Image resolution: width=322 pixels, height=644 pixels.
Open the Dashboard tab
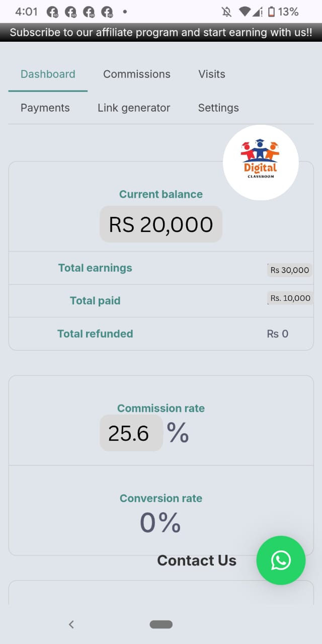pyautogui.click(x=48, y=74)
